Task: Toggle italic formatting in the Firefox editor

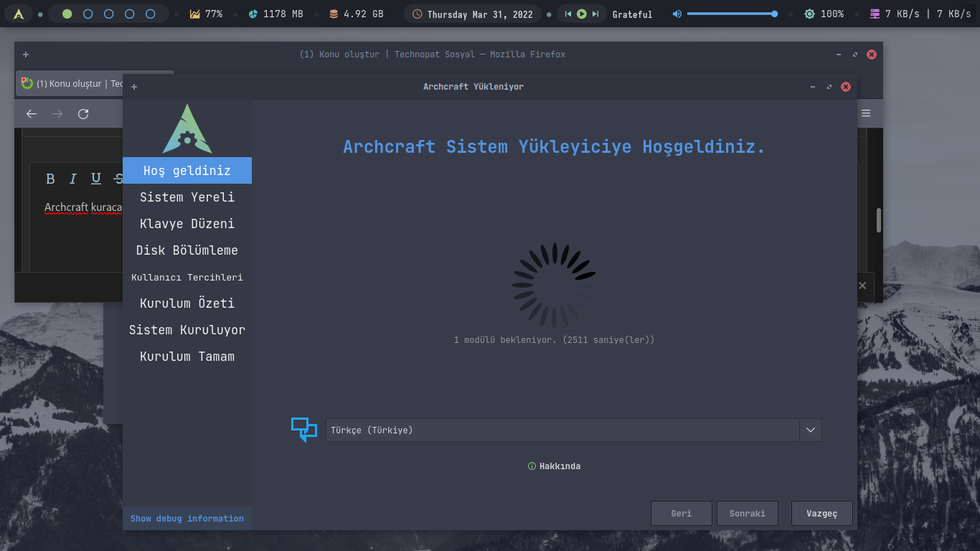Action: point(72,179)
